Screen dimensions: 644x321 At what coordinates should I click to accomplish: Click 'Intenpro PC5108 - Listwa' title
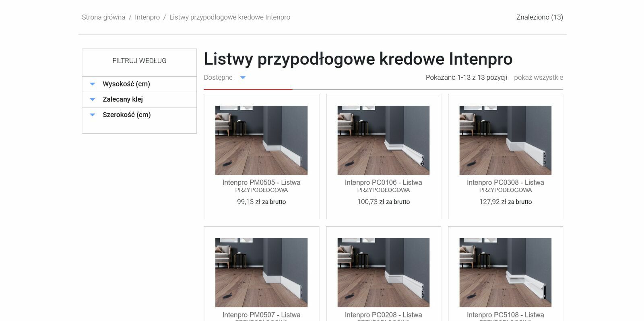click(x=506, y=315)
